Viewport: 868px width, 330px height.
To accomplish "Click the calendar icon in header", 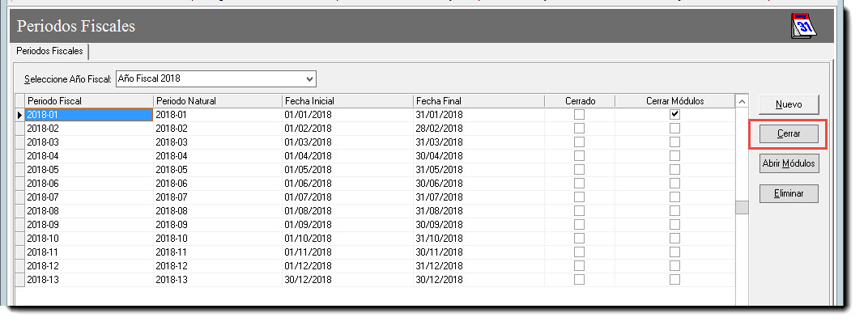I will 804,25.
